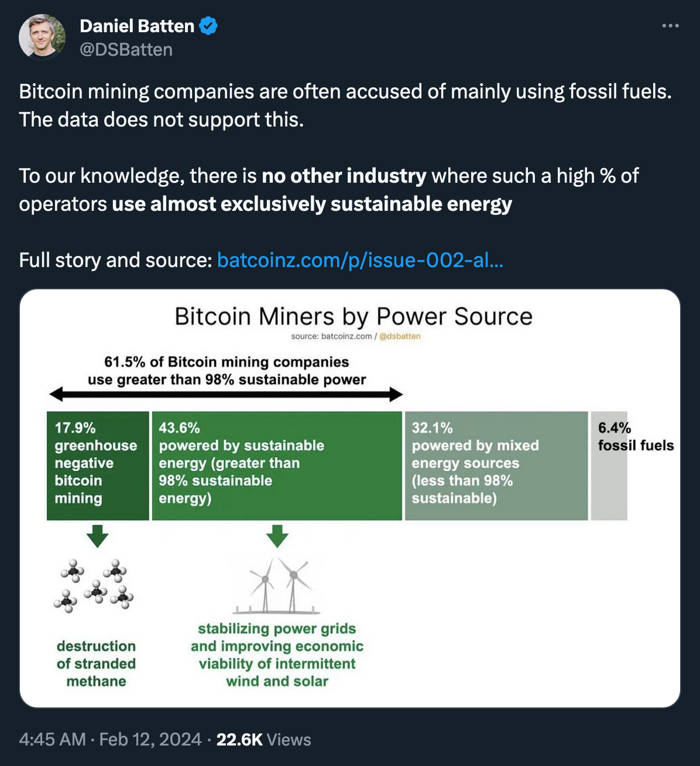Click the blue verified badge icon

point(208,26)
